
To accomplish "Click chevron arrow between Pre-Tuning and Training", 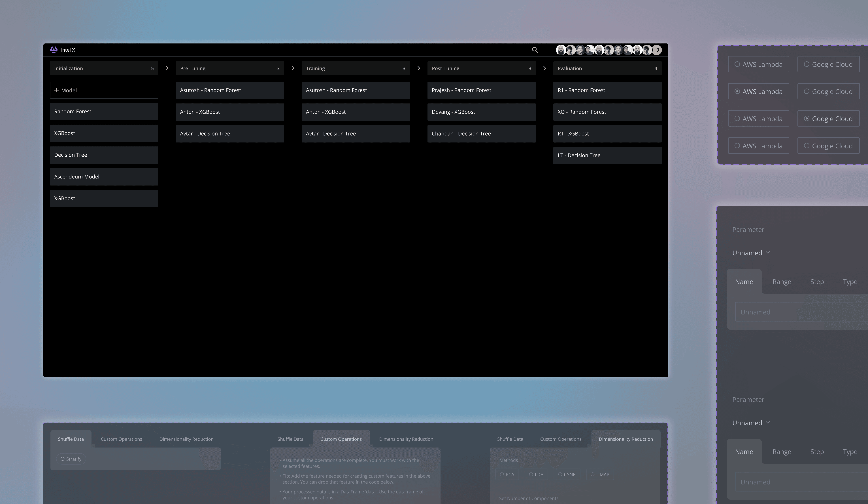I will pyautogui.click(x=293, y=68).
